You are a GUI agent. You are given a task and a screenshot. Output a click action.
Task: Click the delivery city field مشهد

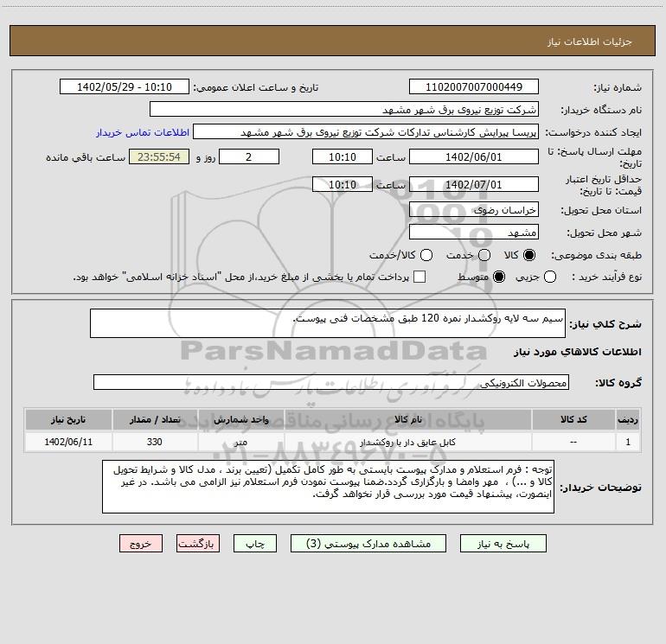pyautogui.click(x=474, y=233)
